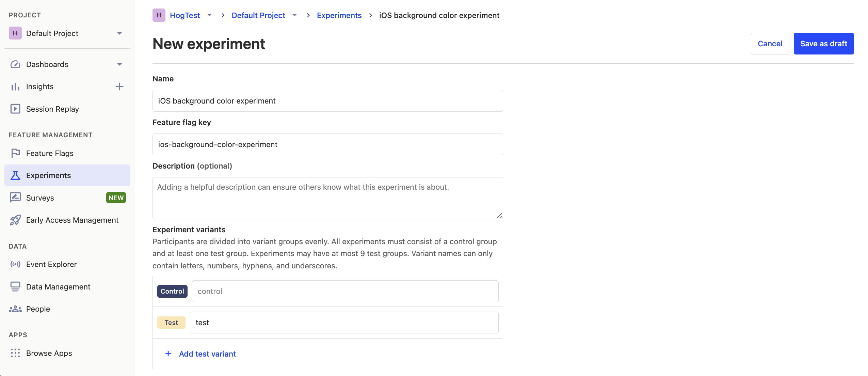
Task: Click the Control variant label badge
Action: (172, 291)
